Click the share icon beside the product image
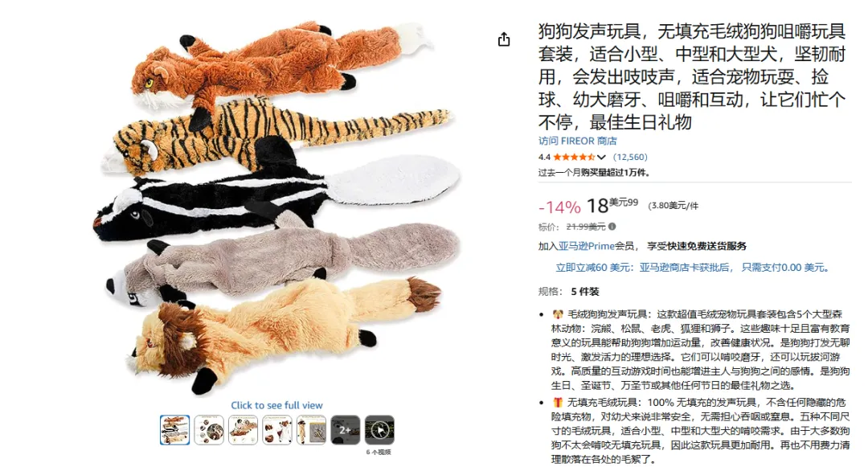 click(504, 39)
